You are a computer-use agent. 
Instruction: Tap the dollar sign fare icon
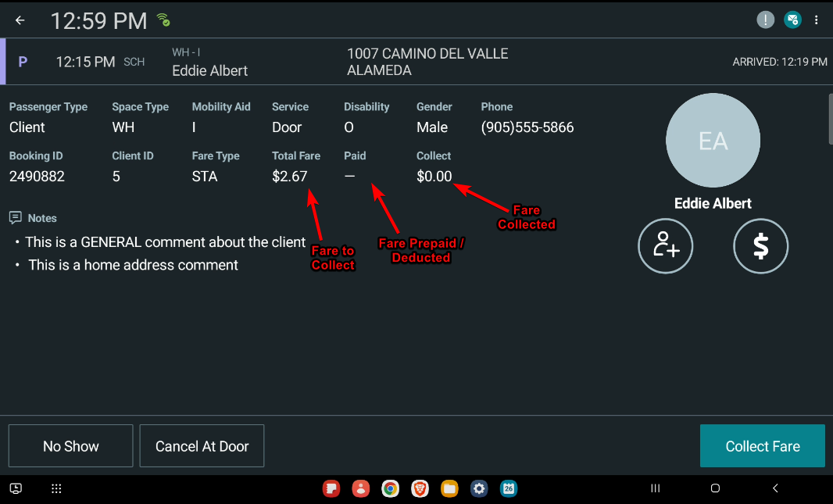pyautogui.click(x=760, y=246)
